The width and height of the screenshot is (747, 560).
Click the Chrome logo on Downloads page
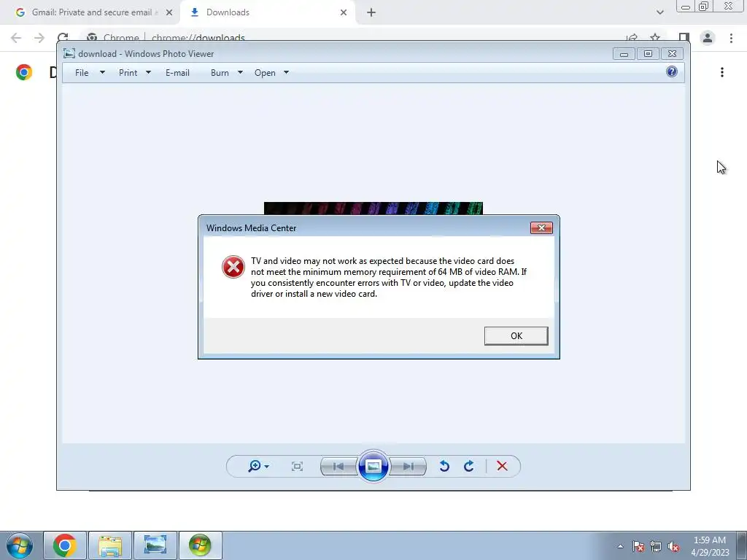(24, 72)
